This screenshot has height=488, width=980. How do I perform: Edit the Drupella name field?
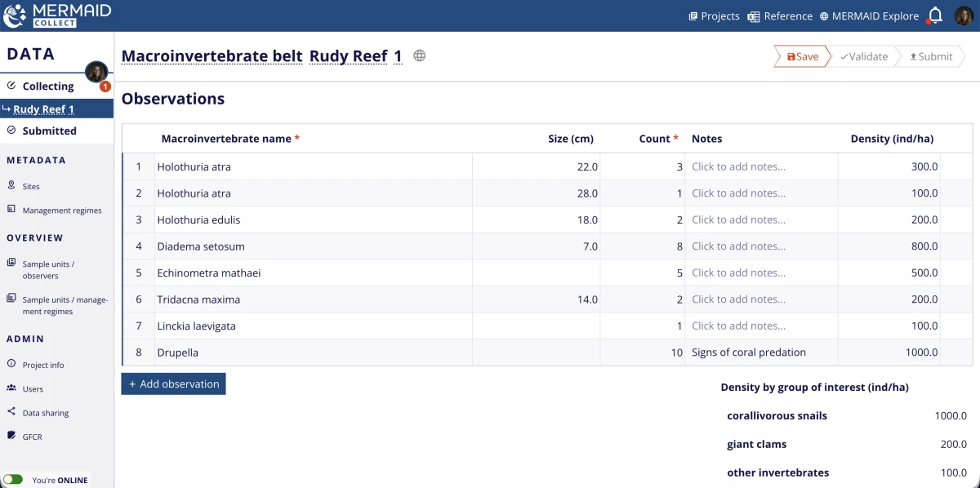pyautogui.click(x=314, y=353)
